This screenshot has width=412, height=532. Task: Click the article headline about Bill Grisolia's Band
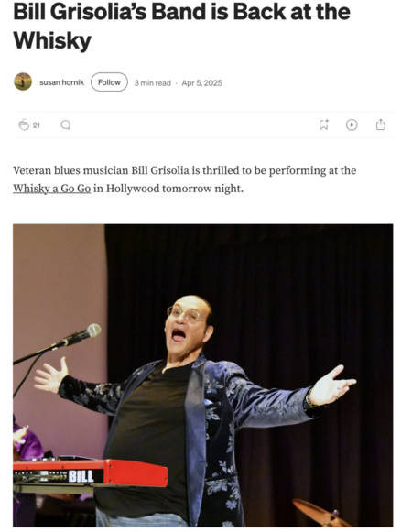(x=181, y=26)
